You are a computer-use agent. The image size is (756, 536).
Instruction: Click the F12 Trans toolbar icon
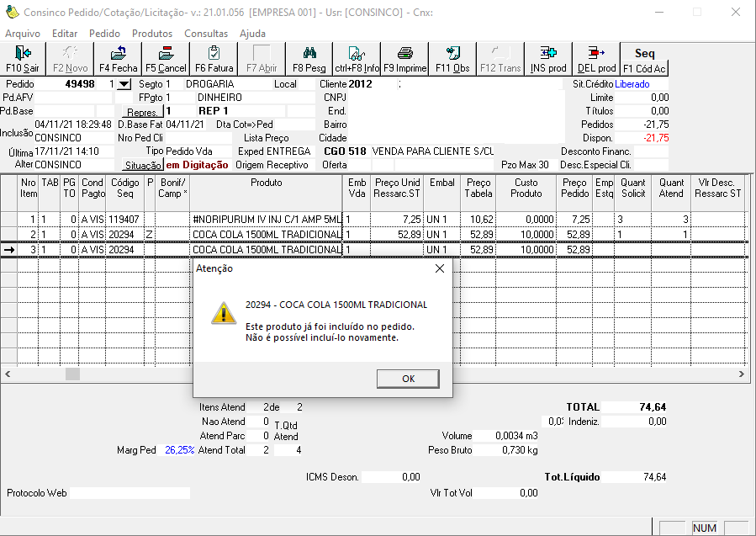coord(500,52)
